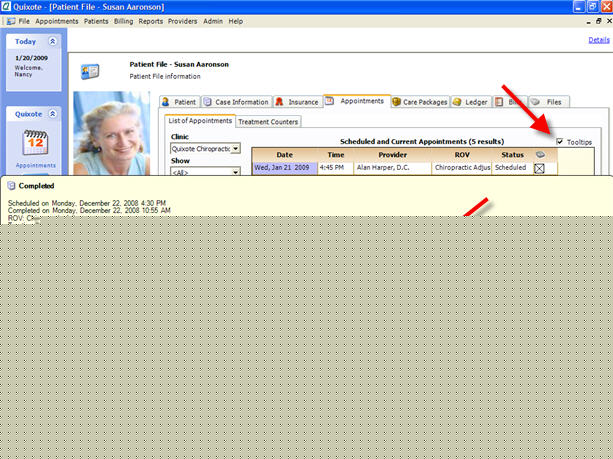613x459 pixels.
Task: Open the Appointments calendar icon in sidebar
Action: 36,142
